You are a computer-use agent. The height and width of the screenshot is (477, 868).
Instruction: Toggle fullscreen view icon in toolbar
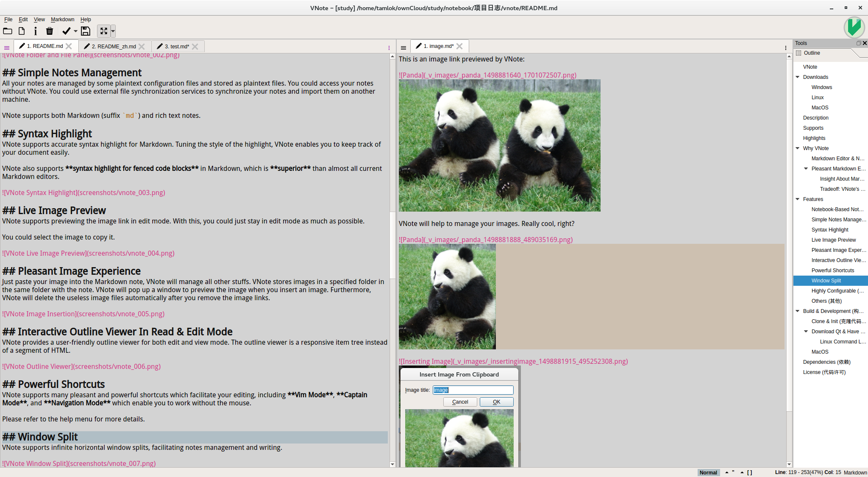point(104,31)
